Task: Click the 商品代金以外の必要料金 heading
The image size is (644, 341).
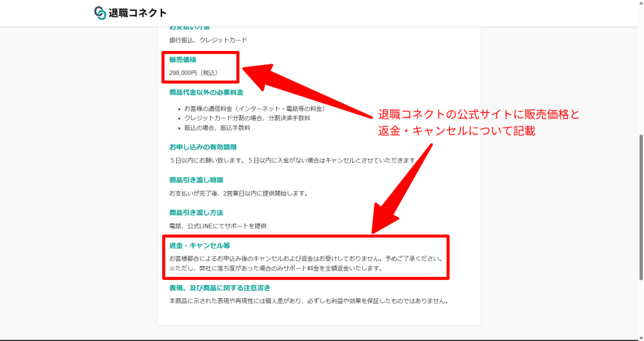Action: click(x=206, y=92)
